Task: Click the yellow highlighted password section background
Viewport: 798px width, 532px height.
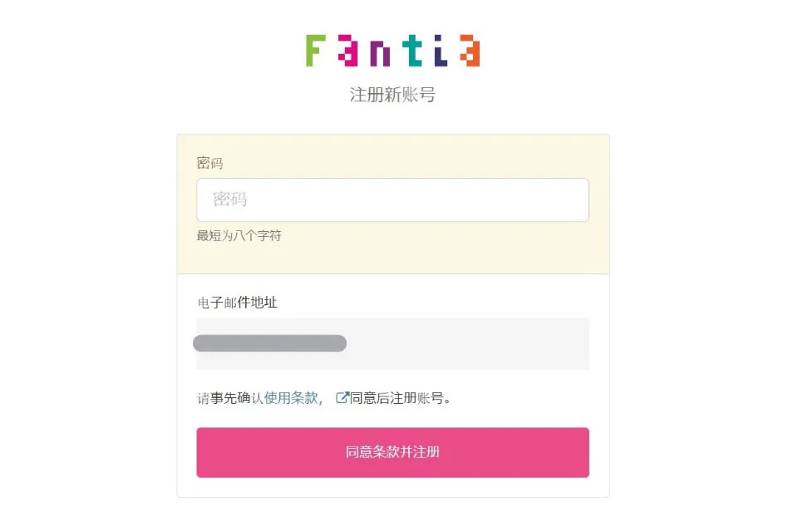Action: [x=392, y=204]
